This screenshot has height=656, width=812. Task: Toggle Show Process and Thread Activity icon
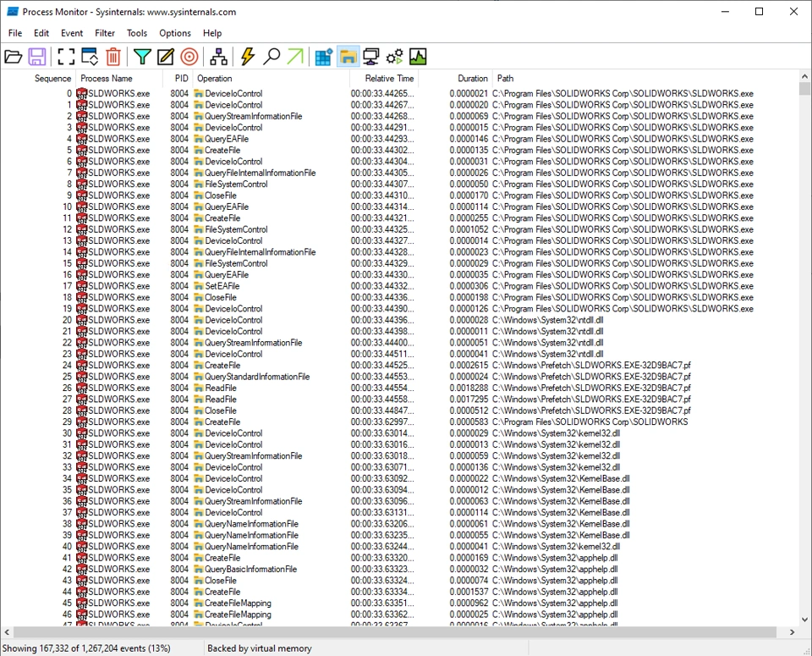[x=395, y=57]
